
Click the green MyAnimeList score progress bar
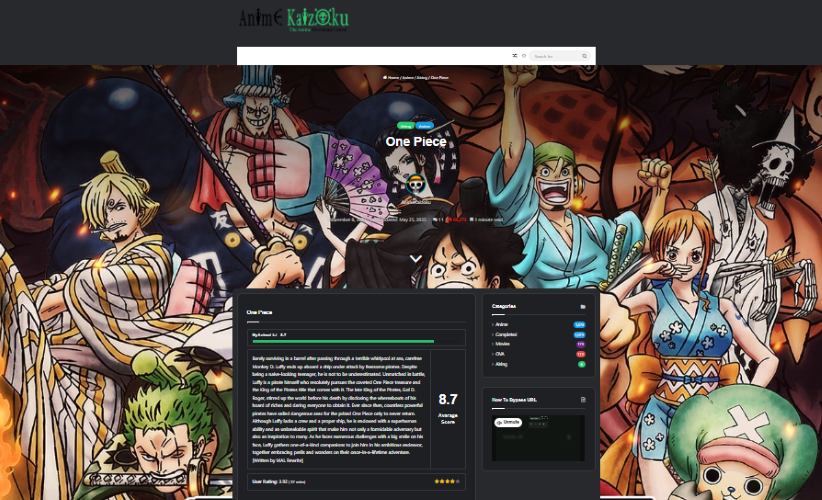343,341
